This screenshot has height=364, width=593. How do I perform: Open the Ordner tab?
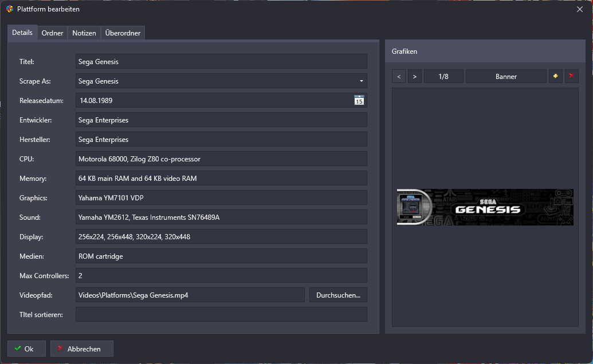click(x=52, y=33)
